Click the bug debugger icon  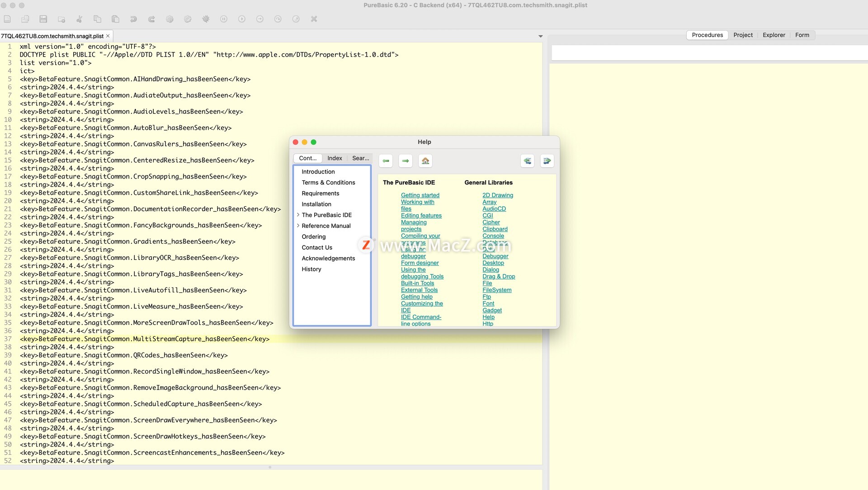[206, 19]
